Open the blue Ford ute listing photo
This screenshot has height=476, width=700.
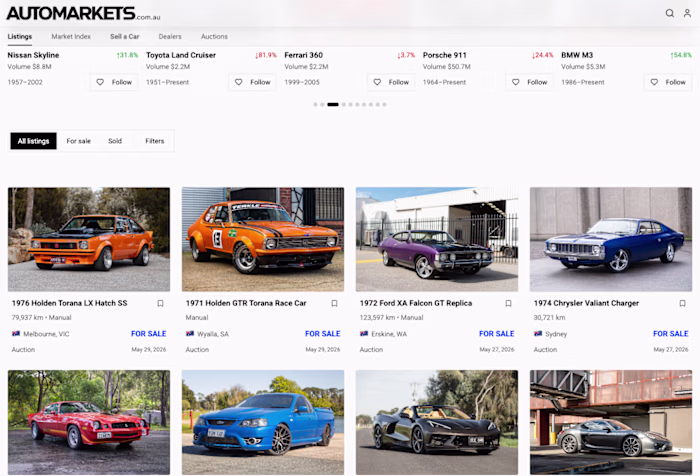tap(263, 422)
